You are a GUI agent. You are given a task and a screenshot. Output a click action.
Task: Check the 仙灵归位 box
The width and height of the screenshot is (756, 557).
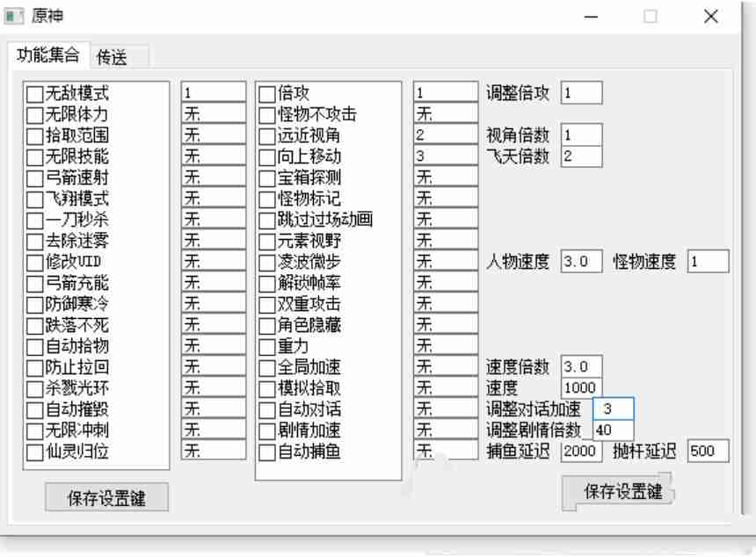click(x=34, y=452)
